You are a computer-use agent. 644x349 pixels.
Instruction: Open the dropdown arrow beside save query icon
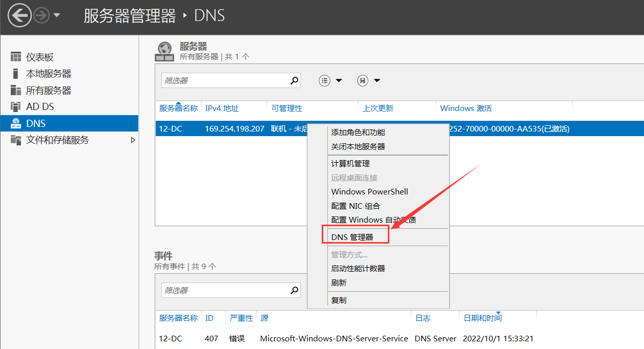[377, 80]
